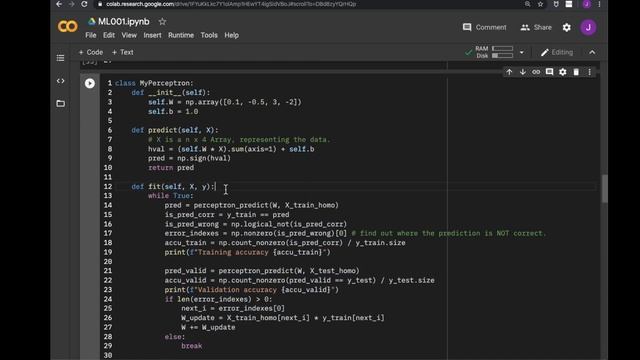The image size is (640, 360).
Task: Open the table of contents sidebar icon
Action: [60, 58]
